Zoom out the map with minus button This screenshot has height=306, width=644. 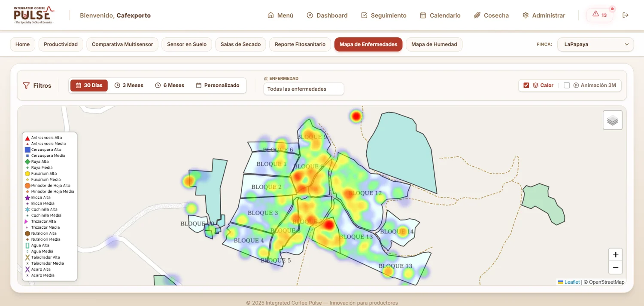click(615, 267)
